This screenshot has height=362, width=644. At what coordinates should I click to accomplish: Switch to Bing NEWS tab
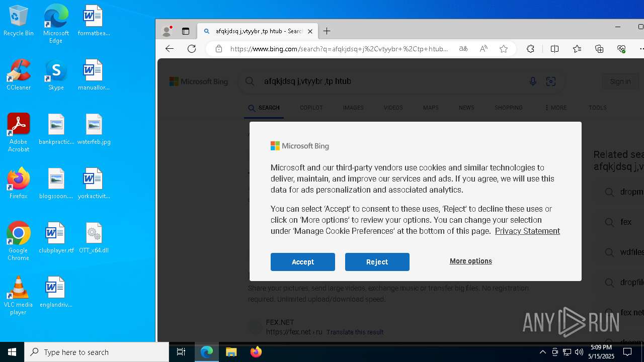pyautogui.click(x=466, y=108)
